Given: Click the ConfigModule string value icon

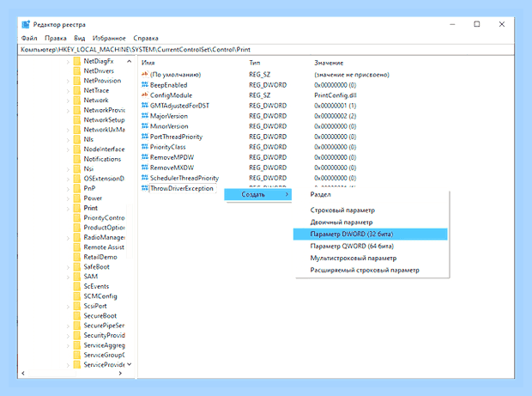Looking at the screenshot, I should pos(145,94).
